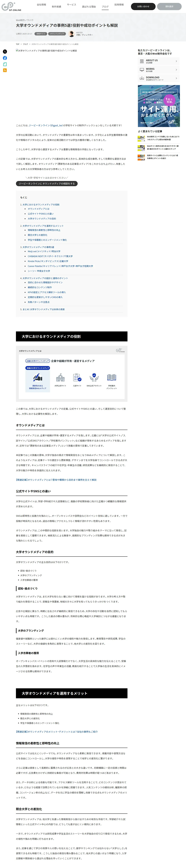
Task: Open article 採用サイトに必要なコンテンツとは
Action: point(162,157)
